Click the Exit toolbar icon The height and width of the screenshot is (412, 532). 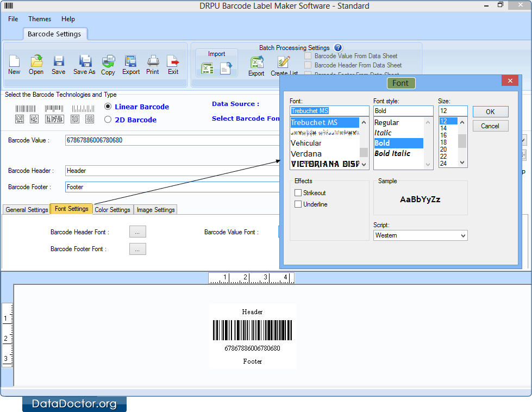(173, 61)
